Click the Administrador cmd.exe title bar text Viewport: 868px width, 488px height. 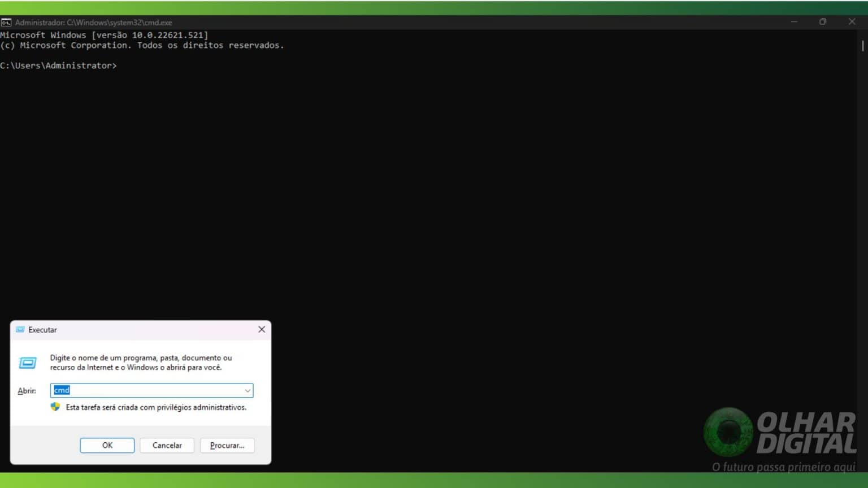(92, 22)
